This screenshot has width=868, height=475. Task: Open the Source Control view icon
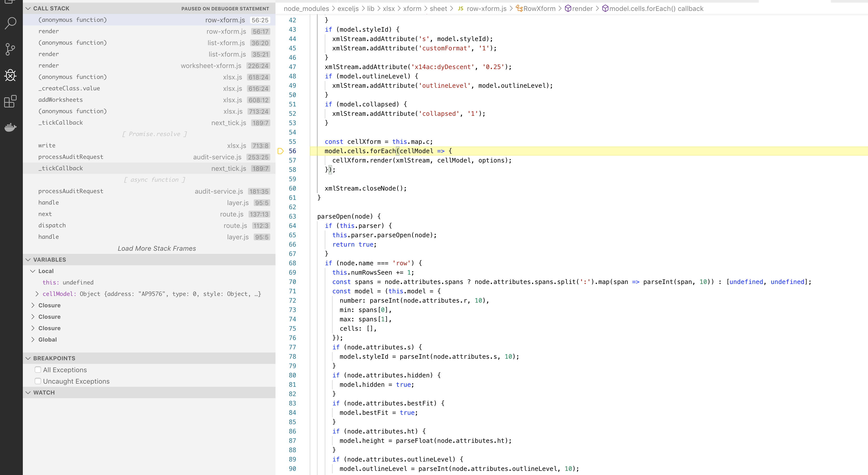pos(11,49)
